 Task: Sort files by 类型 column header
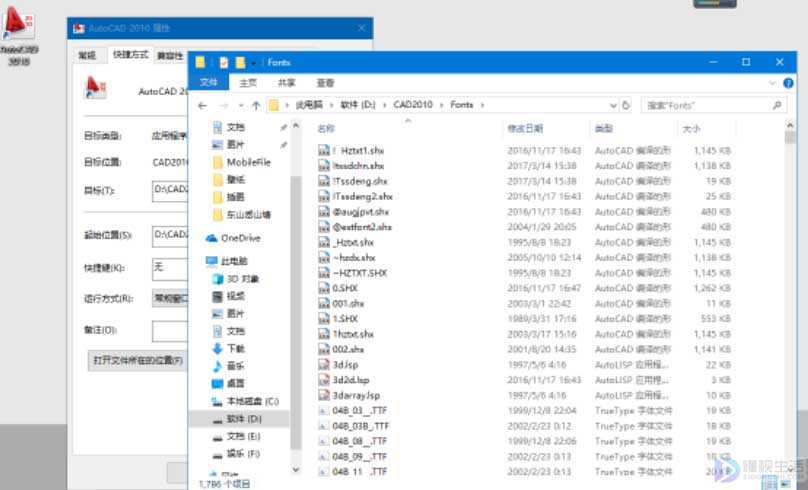pyautogui.click(x=603, y=128)
